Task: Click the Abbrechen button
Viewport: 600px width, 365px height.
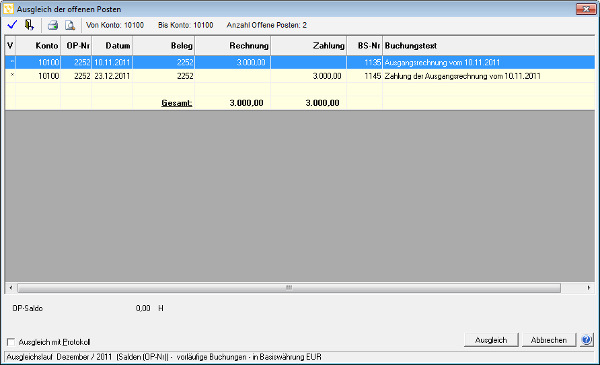Action: coord(548,340)
